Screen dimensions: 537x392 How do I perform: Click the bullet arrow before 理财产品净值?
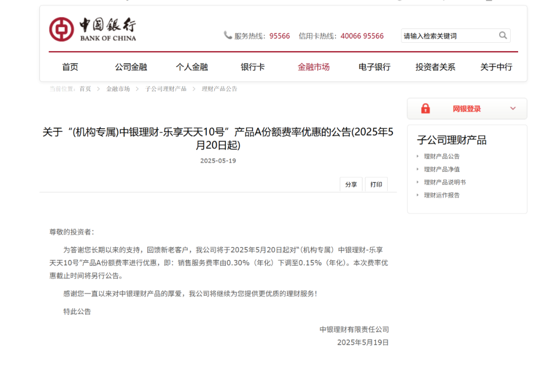tap(418, 169)
